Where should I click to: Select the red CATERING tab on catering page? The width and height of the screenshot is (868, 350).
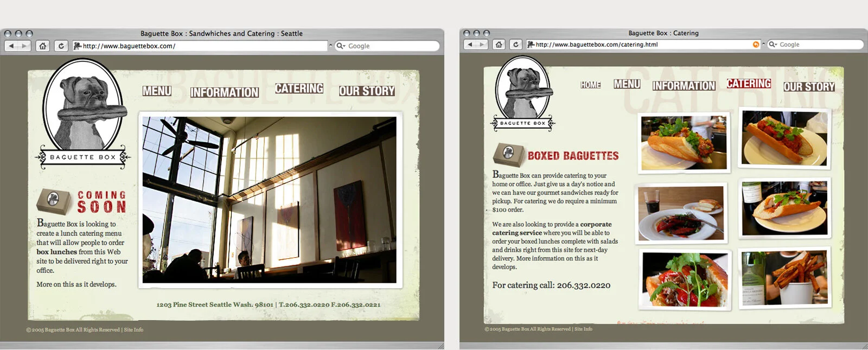coord(749,84)
